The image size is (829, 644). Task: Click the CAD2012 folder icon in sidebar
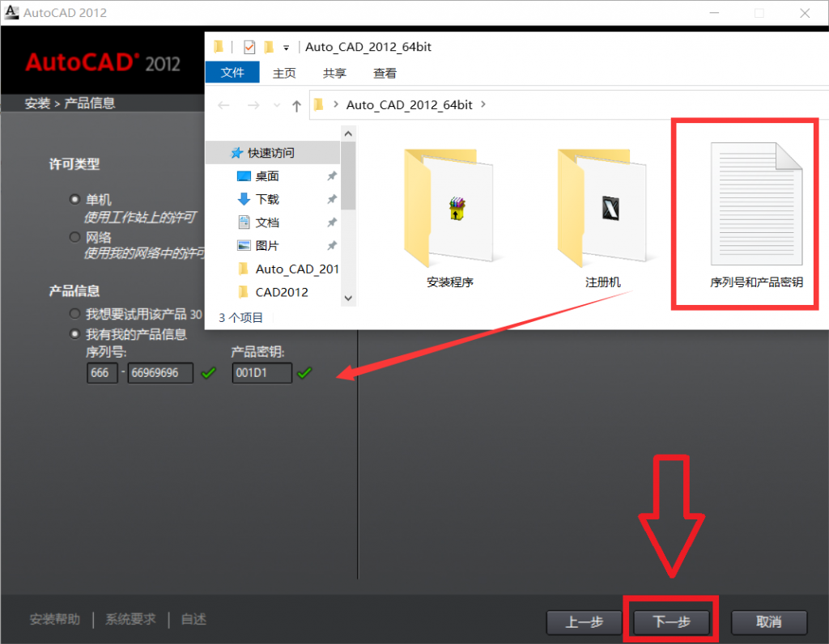coord(243,292)
